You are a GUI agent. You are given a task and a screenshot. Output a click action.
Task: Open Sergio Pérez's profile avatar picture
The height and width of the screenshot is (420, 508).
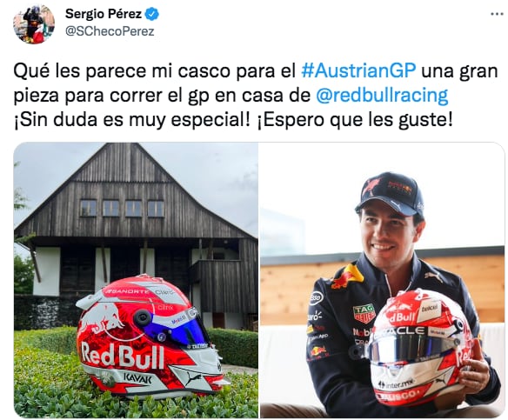[34, 24]
